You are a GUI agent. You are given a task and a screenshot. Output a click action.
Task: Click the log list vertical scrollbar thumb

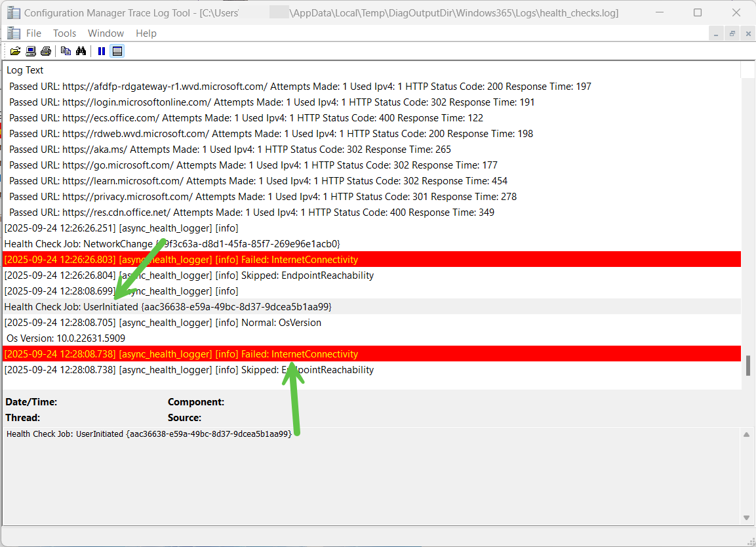pyautogui.click(x=748, y=365)
